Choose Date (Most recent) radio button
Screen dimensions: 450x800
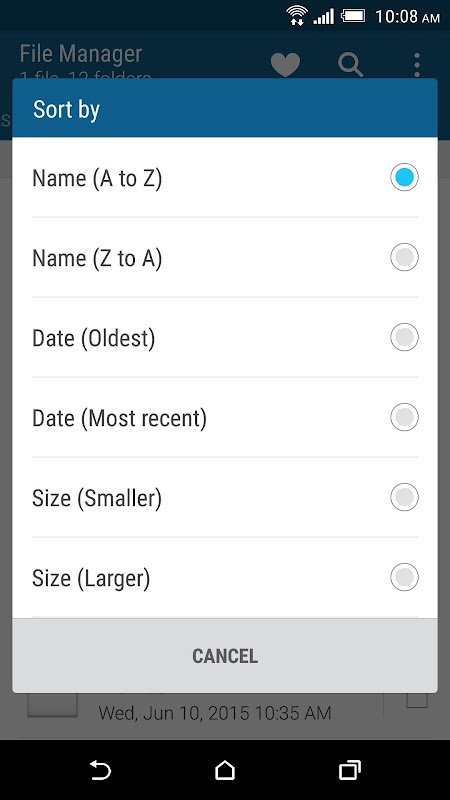405,417
